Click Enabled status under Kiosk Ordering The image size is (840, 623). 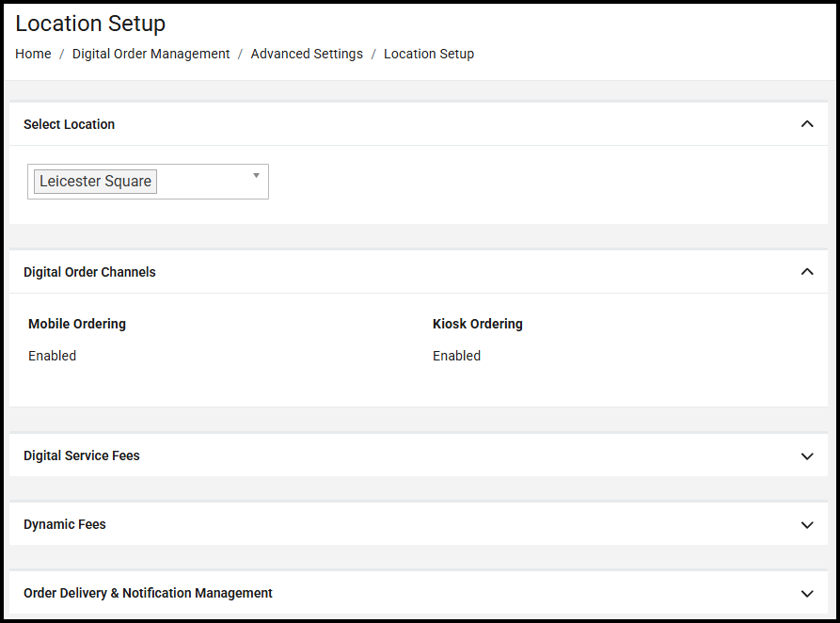[x=456, y=356]
